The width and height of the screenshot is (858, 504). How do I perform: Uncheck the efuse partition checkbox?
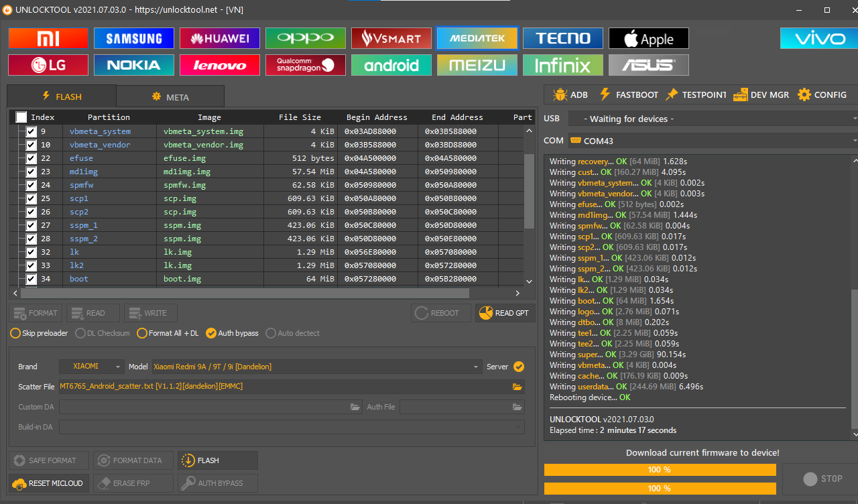[x=31, y=158]
